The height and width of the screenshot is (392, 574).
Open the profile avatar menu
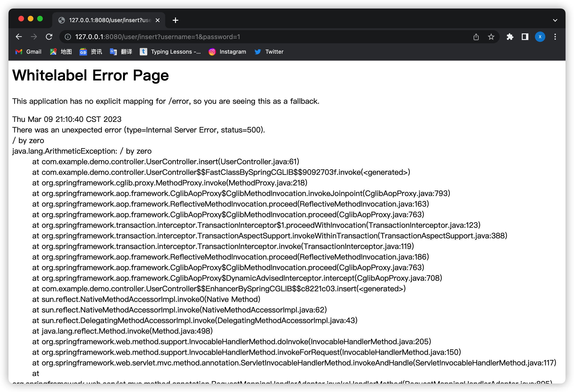[x=540, y=37]
